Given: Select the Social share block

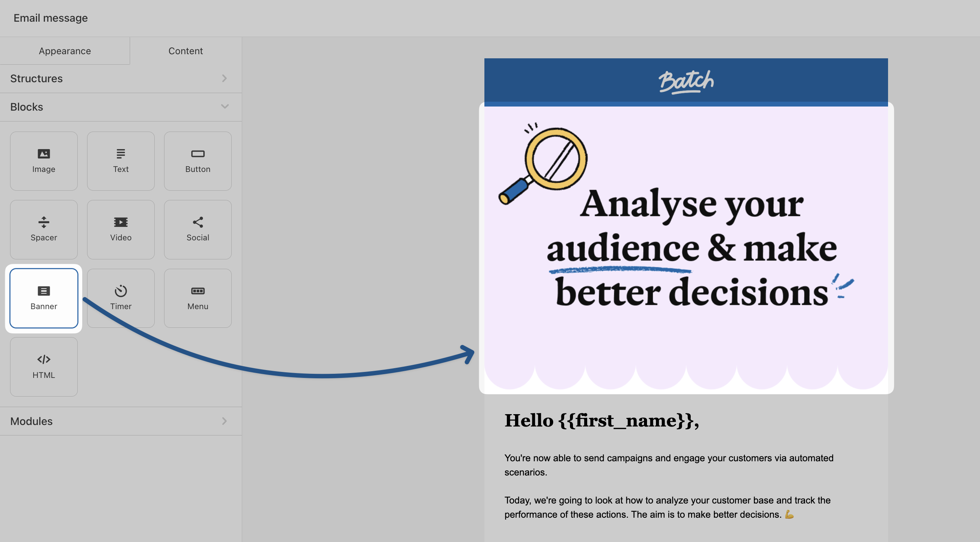Looking at the screenshot, I should point(197,230).
